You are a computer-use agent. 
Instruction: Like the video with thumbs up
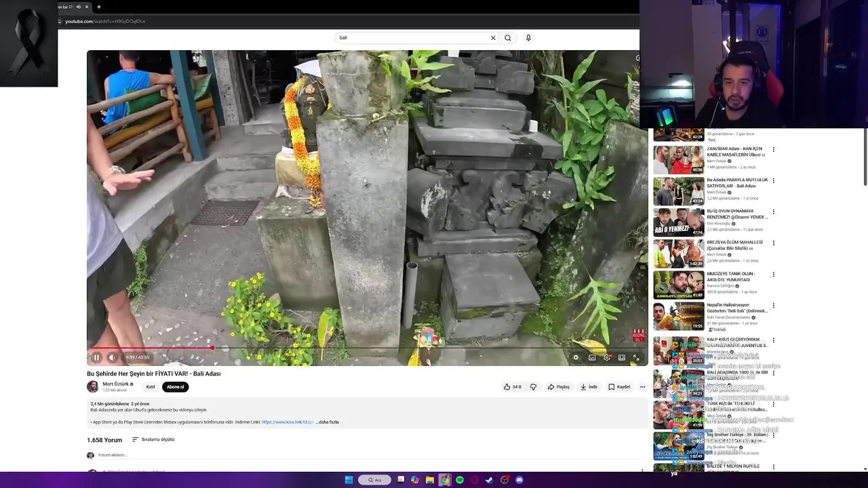[x=512, y=387]
